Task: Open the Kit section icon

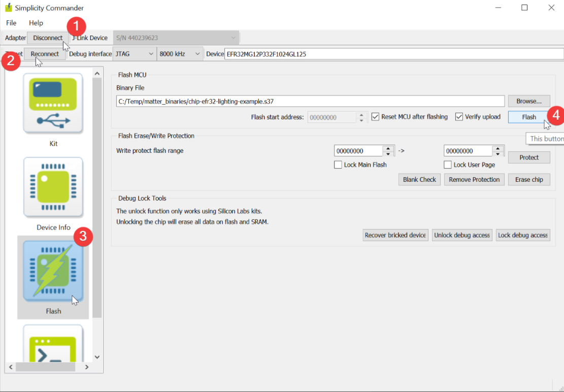Action: click(x=53, y=104)
